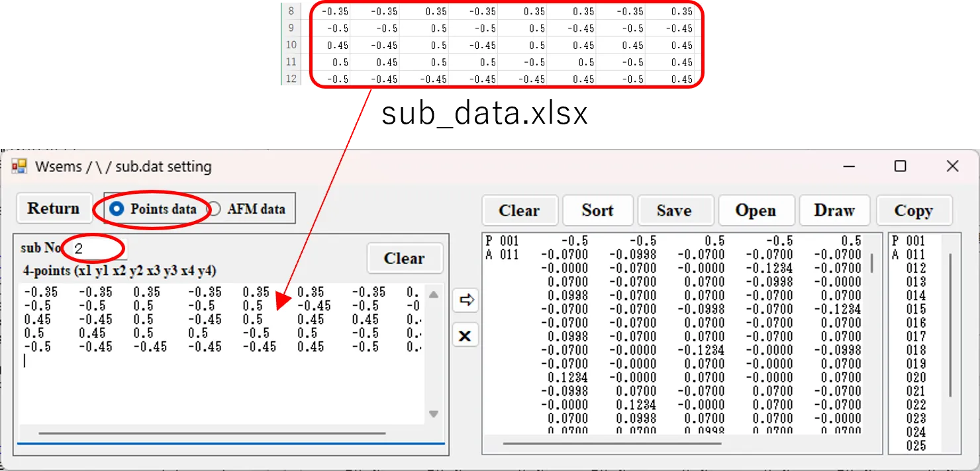Viewport: 980px width, 471px height.
Task: Clear the 4-points input area
Action: 405,258
